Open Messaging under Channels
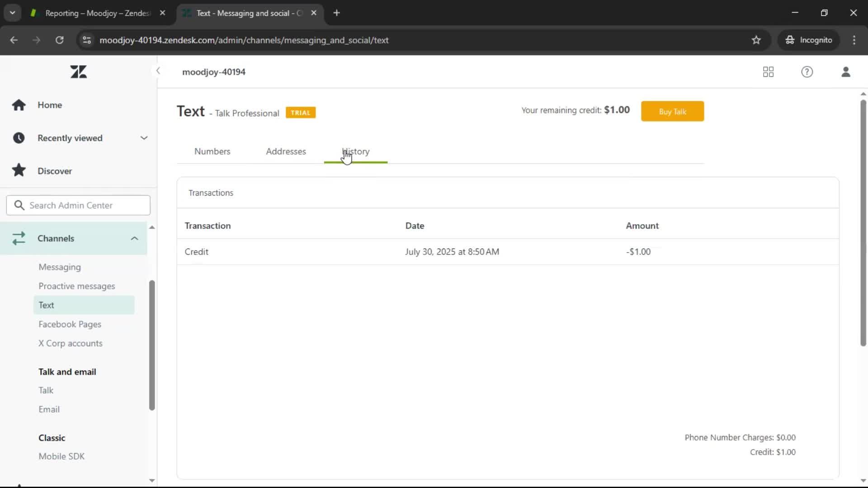The width and height of the screenshot is (868, 488). tap(60, 267)
